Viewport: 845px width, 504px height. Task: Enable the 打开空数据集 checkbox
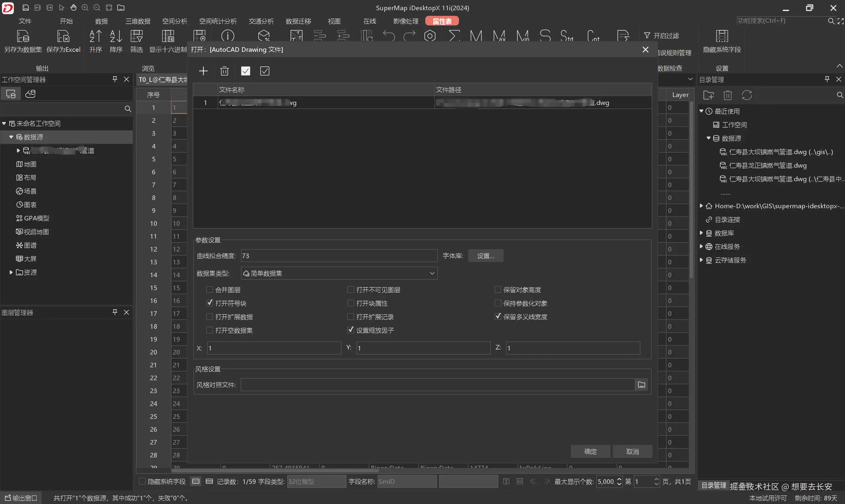coord(210,330)
